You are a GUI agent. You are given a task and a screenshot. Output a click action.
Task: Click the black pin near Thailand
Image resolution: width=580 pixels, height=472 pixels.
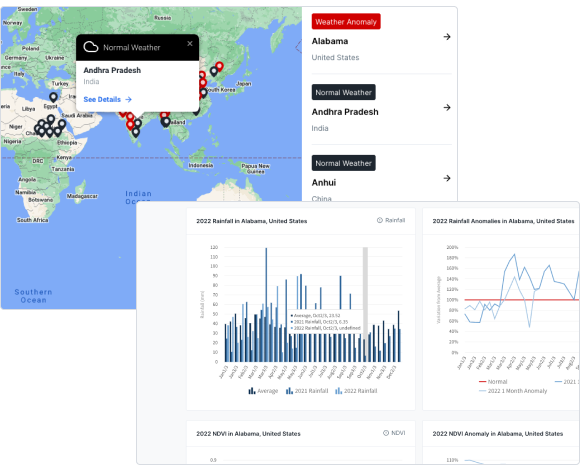(x=166, y=122)
